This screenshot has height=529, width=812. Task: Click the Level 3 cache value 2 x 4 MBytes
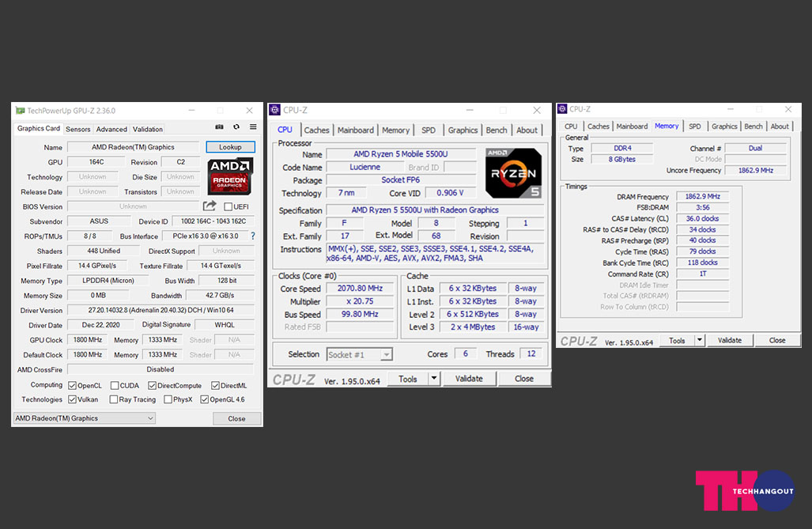click(x=473, y=327)
